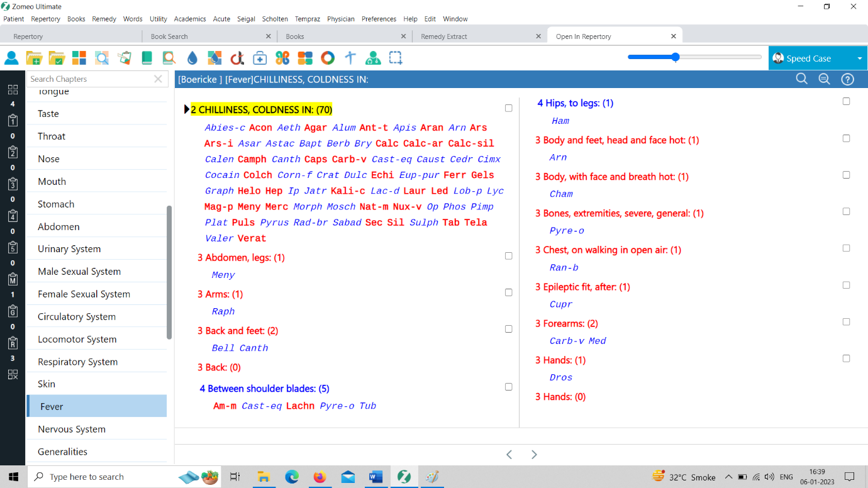Click the Camph remedy link
868x488 pixels.
pos(252,159)
